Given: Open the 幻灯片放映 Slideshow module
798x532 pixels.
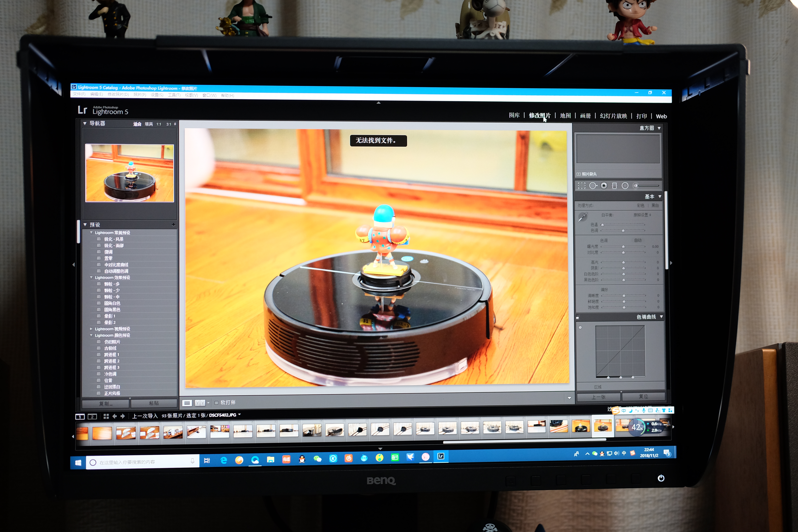Looking at the screenshot, I should [613, 116].
